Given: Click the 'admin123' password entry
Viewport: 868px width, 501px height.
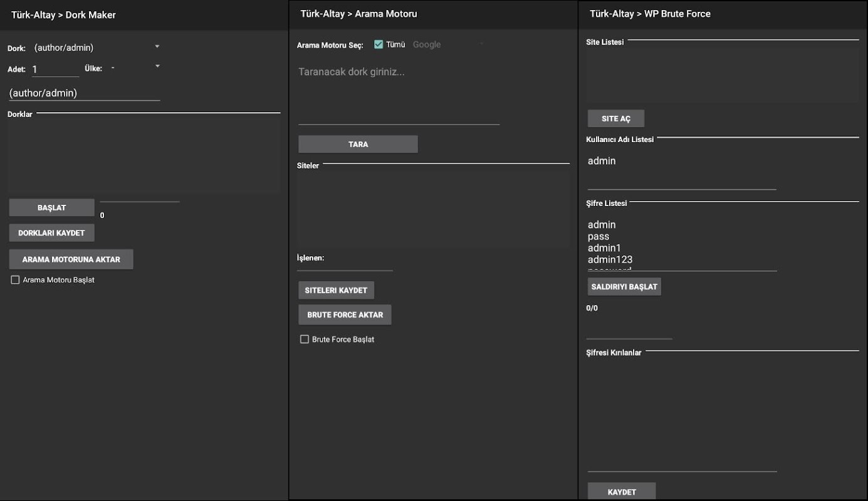Looking at the screenshot, I should (610, 259).
